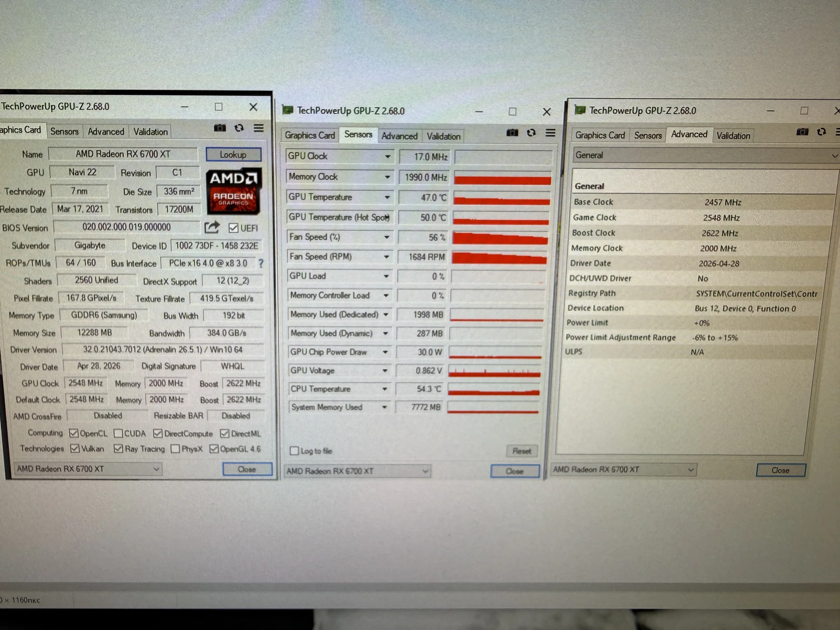
Task: Switch to Advanced tab in the Sensors window
Action: pos(399,136)
